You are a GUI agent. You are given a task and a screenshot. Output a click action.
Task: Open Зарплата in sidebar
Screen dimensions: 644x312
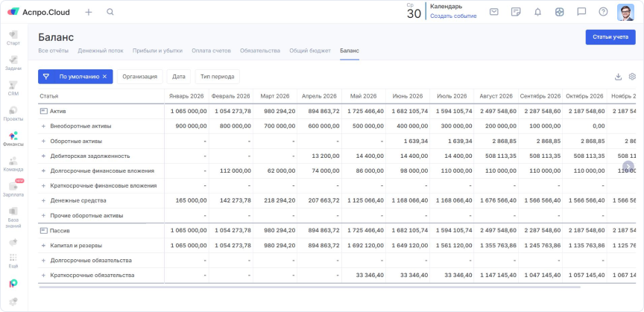(x=13, y=190)
